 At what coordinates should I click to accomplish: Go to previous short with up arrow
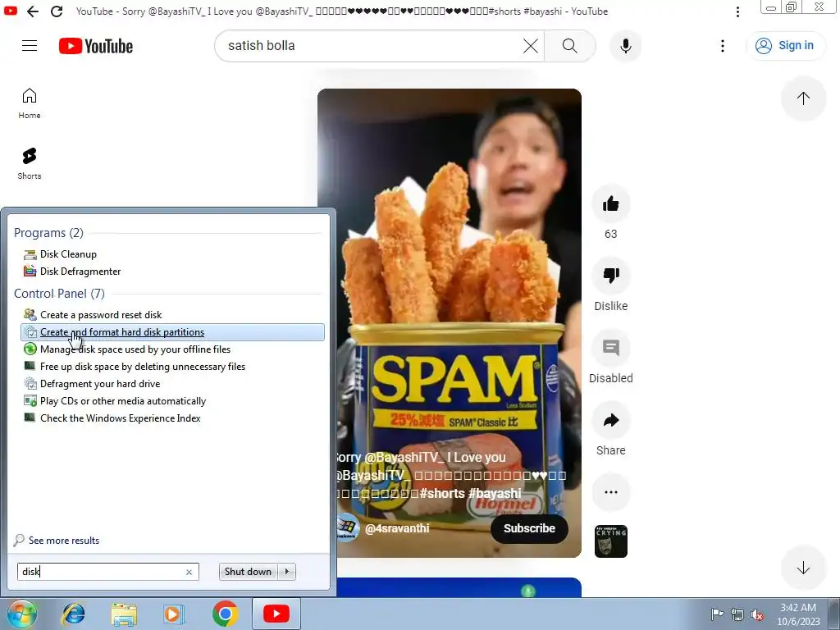tap(802, 98)
